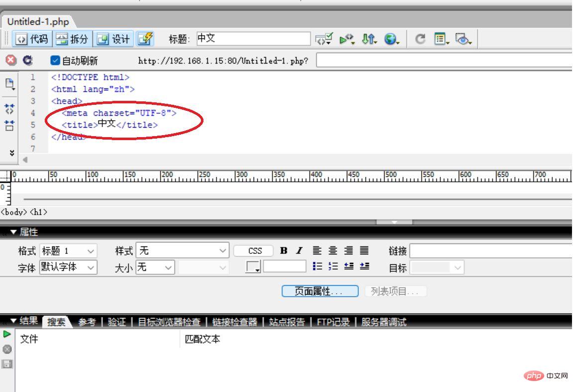Select the 参考 reference tab
The height and width of the screenshot is (392, 573).
click(x=87, y=322)
